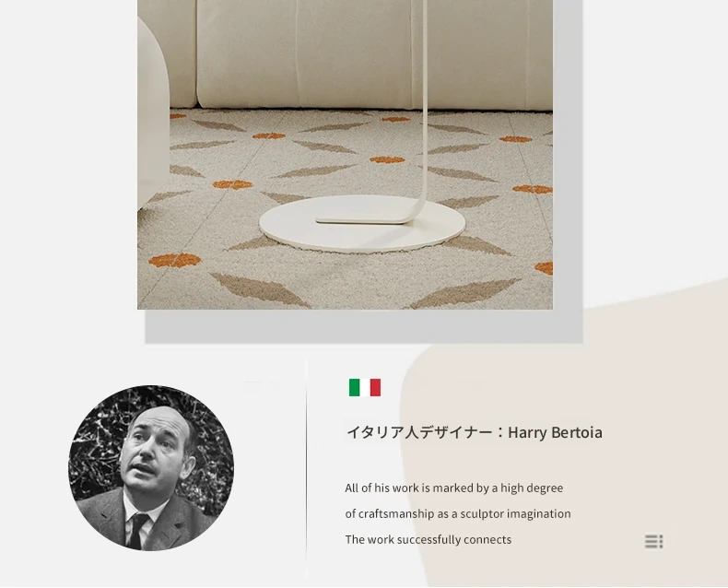Open the list menu icon
This screenshot has width=728, height=588.
point(653,541)
